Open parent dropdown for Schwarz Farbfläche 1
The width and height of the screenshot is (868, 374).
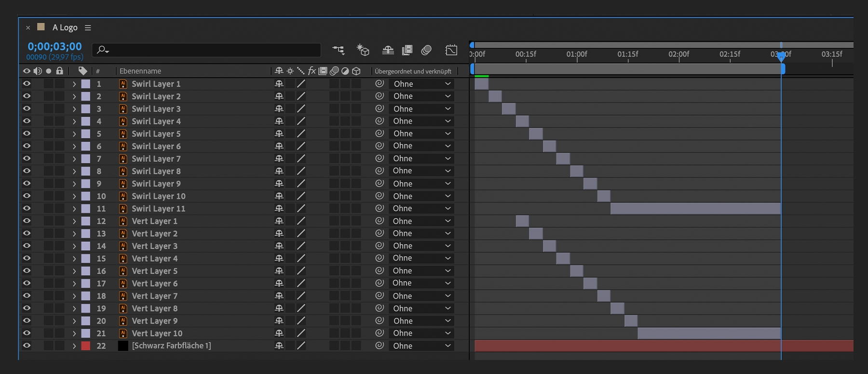pyautogui.click(x=421, y=346)
